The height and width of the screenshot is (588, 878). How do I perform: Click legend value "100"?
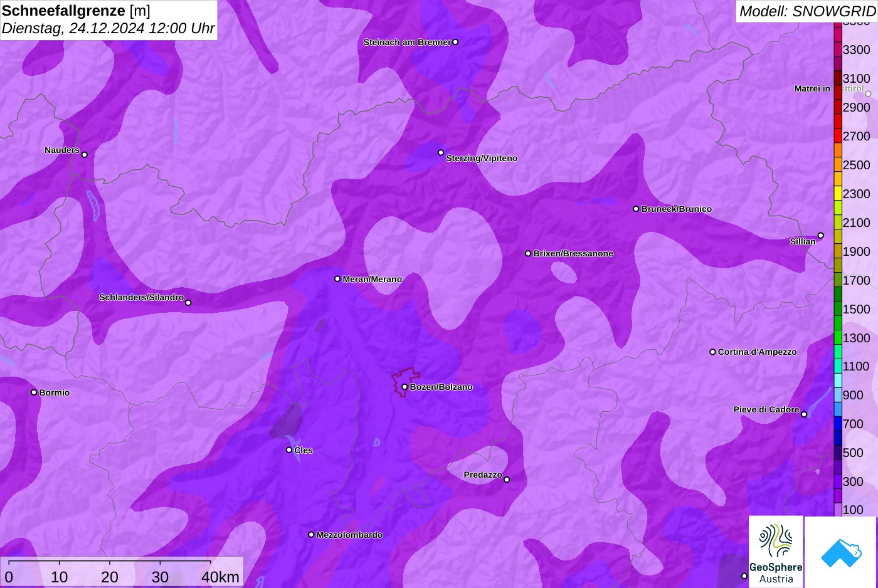tap(853, 510)
